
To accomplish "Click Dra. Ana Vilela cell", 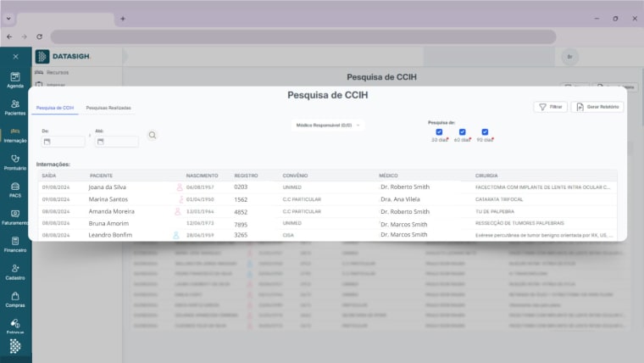I will [400, 199].
